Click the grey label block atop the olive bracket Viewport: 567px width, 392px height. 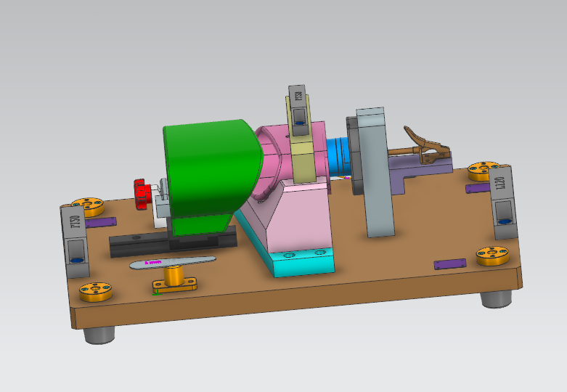click(x=298, y=110)
